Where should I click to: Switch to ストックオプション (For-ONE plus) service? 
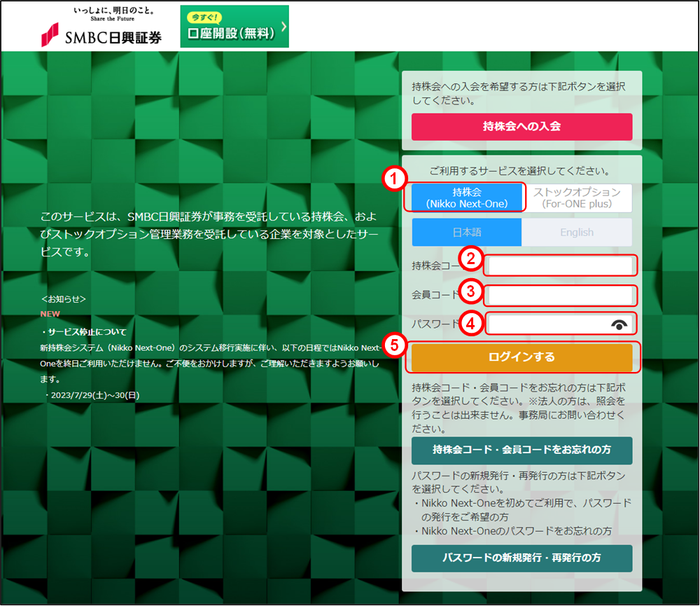577,198
